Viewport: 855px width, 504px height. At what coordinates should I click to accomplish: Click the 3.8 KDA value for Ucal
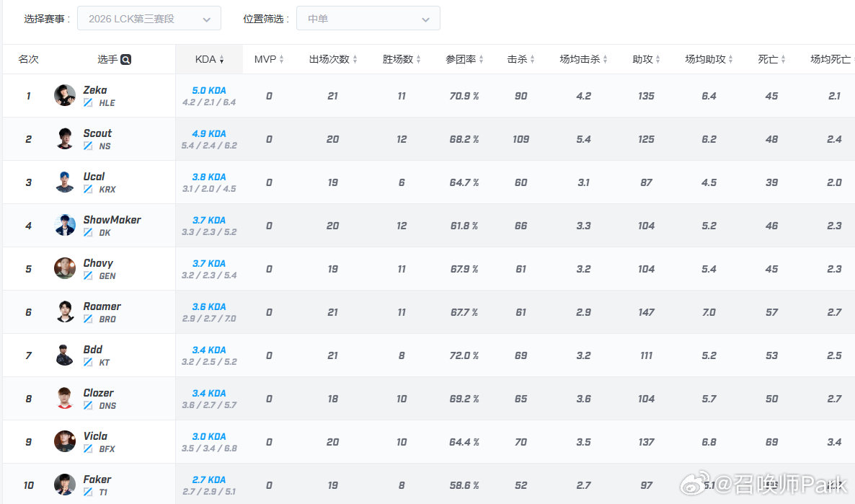point(209,177)
